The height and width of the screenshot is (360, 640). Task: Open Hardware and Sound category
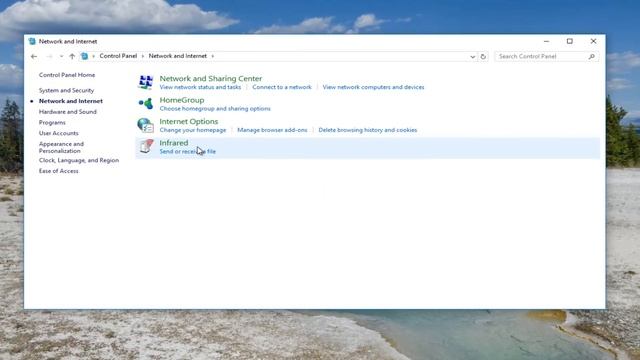click(x=68, y=111)
